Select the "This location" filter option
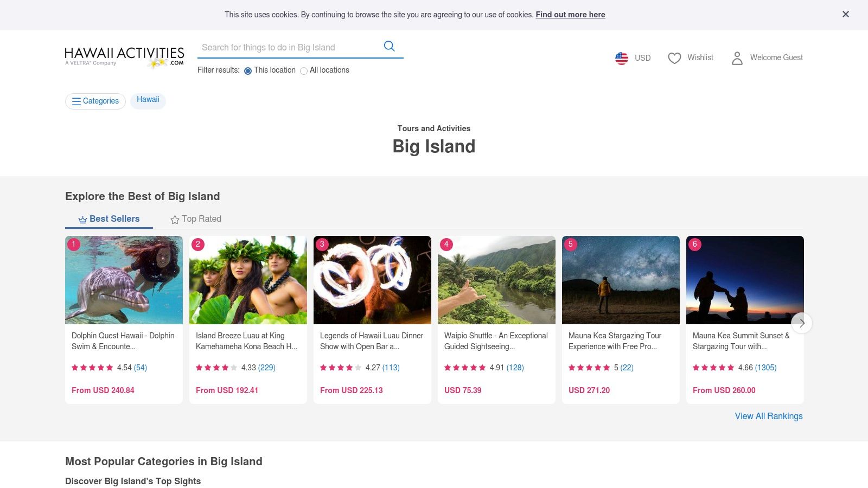 coord(248,71)
